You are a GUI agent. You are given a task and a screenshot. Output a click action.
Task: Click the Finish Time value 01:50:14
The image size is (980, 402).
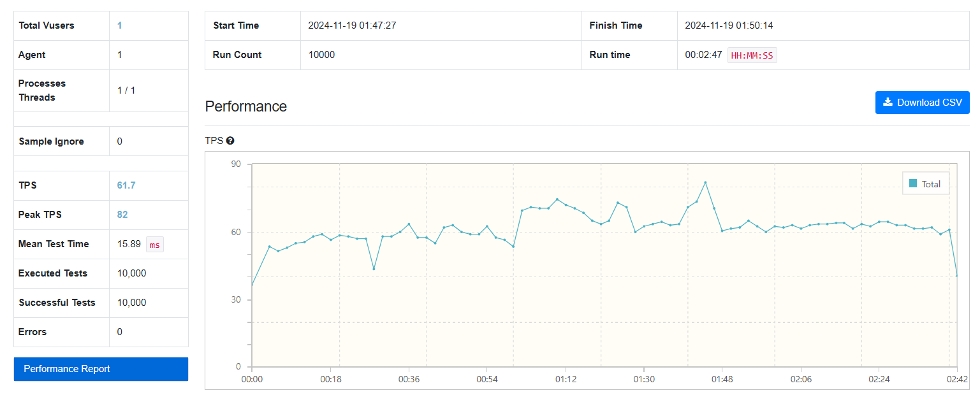click(729, 25)
